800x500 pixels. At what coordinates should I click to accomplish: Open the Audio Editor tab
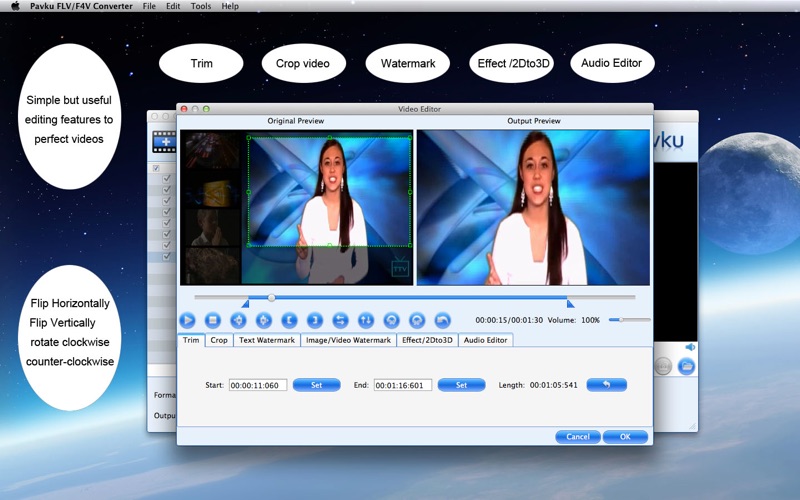click(485, 340)
